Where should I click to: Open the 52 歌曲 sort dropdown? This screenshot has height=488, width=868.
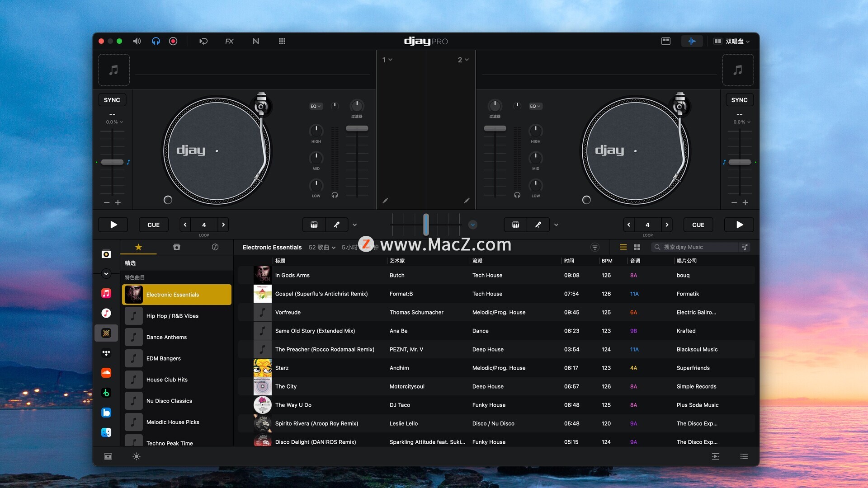point(322,247)
